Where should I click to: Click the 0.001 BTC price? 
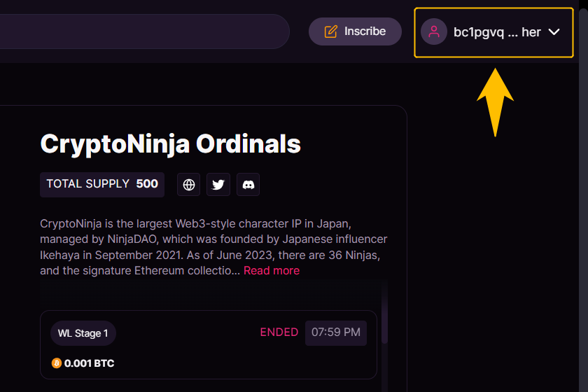click(89, 363)
